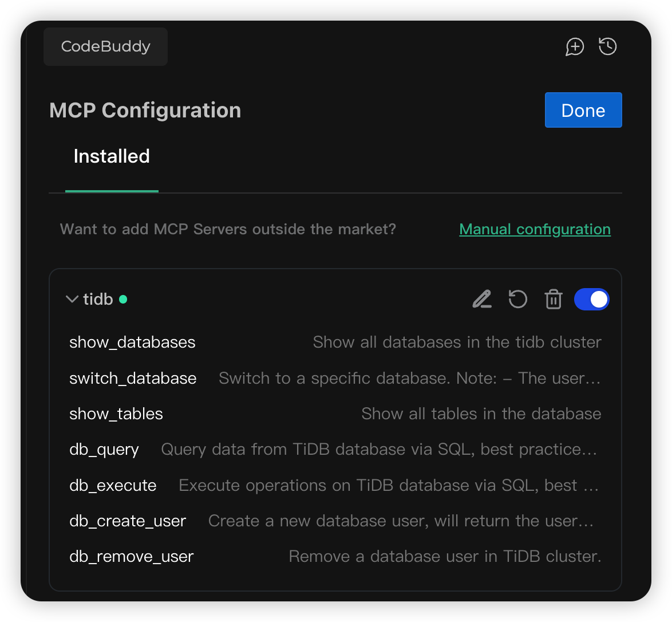Switch to the Installed tab
This screenshot has height=622, width=672.
[112, 156]
